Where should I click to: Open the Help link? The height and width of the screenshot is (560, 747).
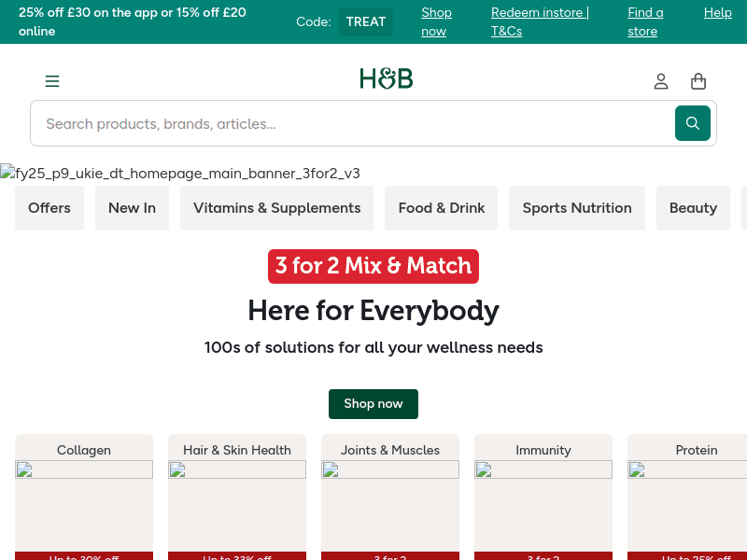coord(717,12)
